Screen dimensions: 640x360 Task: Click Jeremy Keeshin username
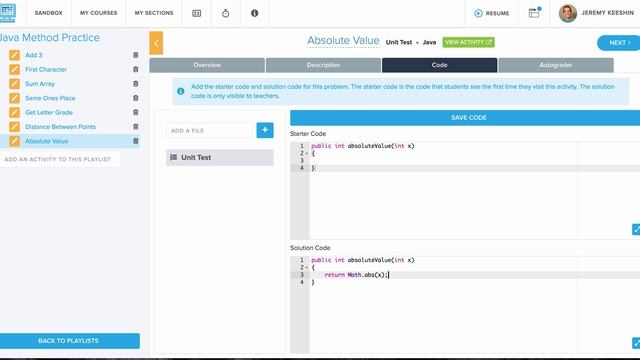click(x=608, y=13)
